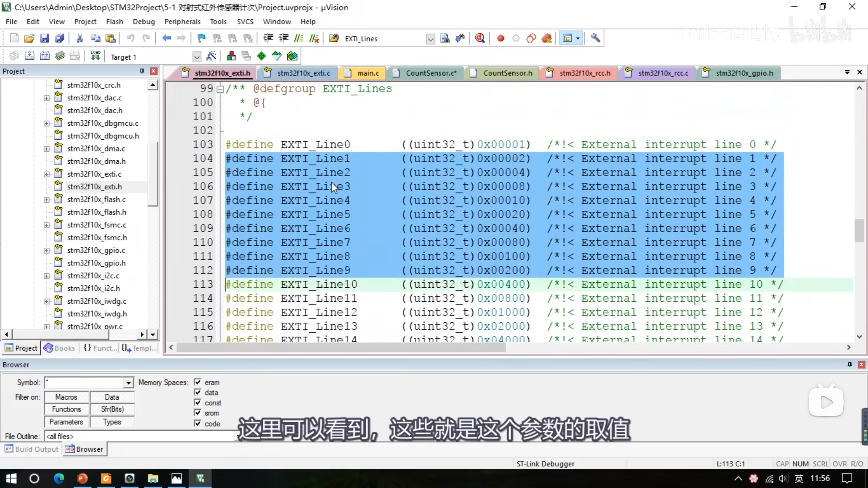Click the Functions filter button

pos(66,409)
